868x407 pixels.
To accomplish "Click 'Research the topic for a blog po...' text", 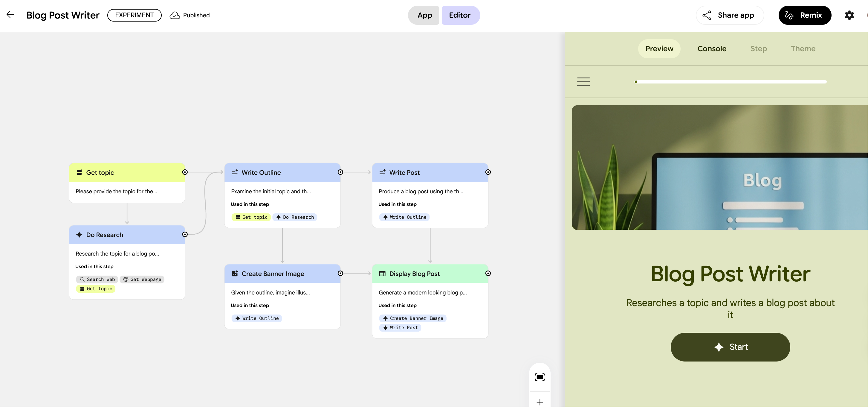I will (117, 253).
